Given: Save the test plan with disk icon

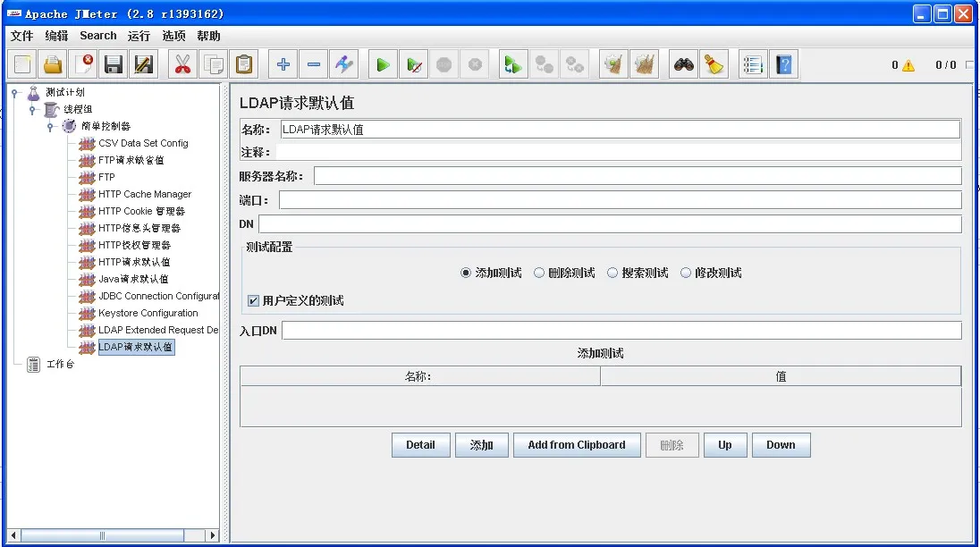Looking at the screenshot, I should click(114, 64).
